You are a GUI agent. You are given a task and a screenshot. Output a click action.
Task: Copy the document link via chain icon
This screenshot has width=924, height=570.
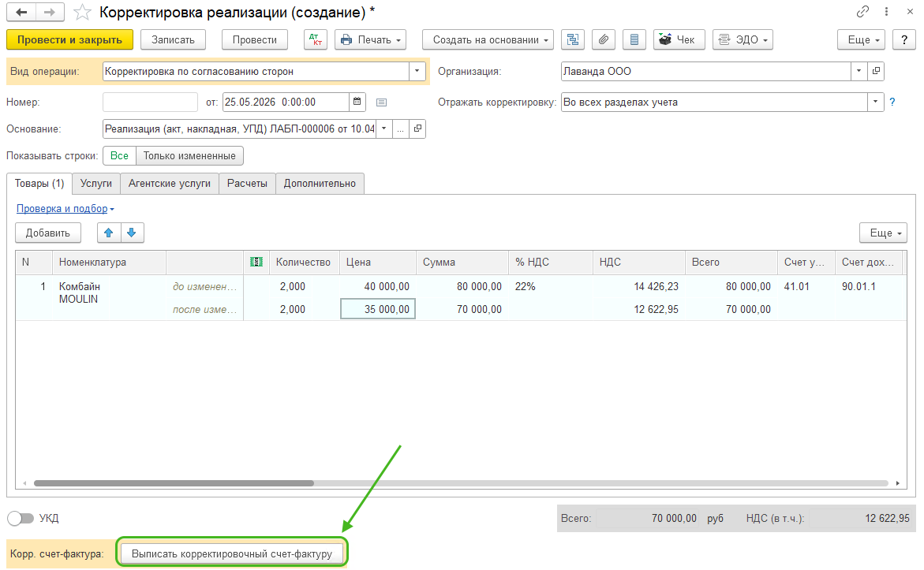(x=862, y=11)
